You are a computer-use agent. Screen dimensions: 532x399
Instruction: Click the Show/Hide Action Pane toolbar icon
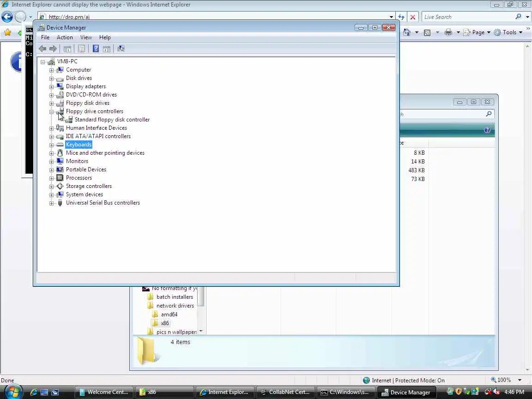coord(107,49)
